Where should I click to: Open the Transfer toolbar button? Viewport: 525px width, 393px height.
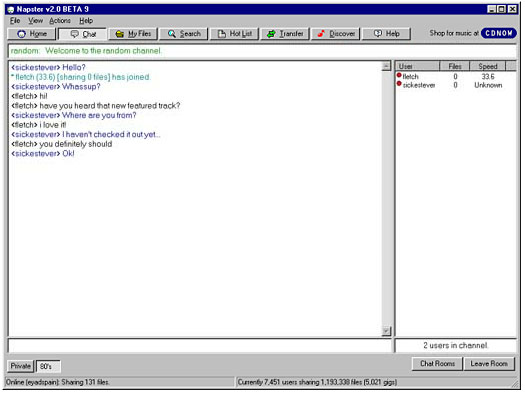(x=285, y=34)
